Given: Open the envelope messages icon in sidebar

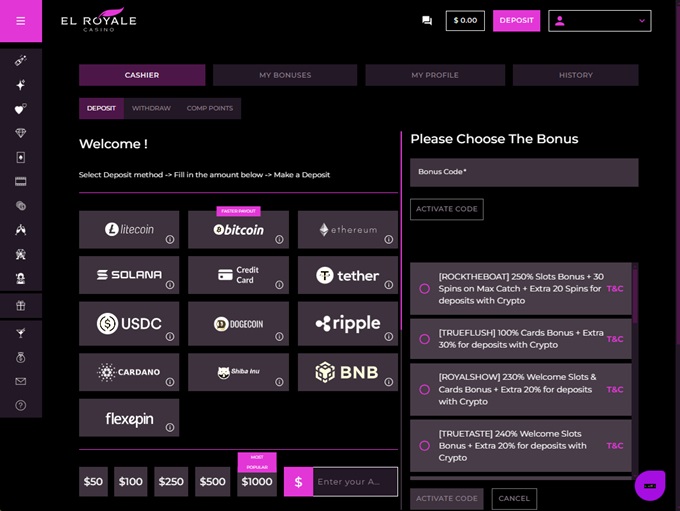Looking at the screenshot, I should coord(21,381).
